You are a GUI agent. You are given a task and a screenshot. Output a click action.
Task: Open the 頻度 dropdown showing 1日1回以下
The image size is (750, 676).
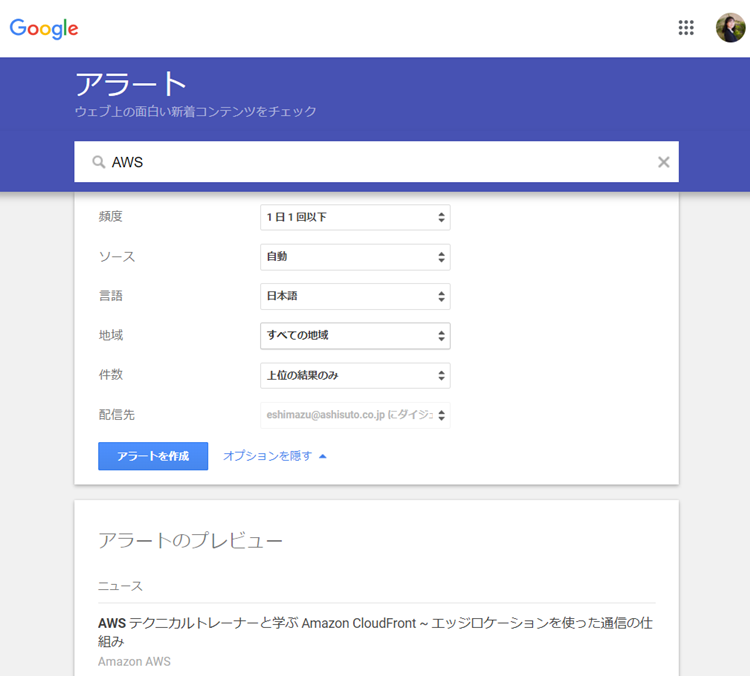pyautogui.click(x=355, y=217)
